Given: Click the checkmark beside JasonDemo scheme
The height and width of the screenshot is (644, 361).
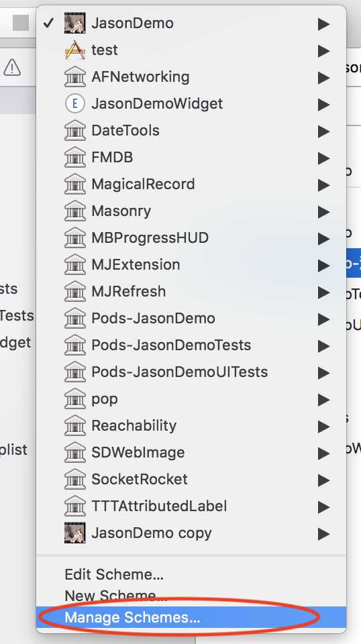Looking at the screenshot, I should tap(48, 23).
